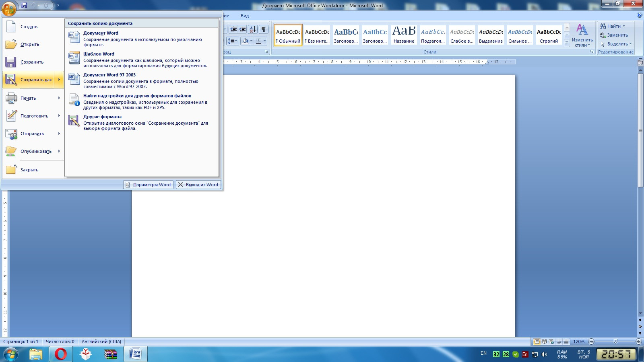644x362 pixels.
Task: Open the Найти dropdown arrow
Action: (624, 26)
